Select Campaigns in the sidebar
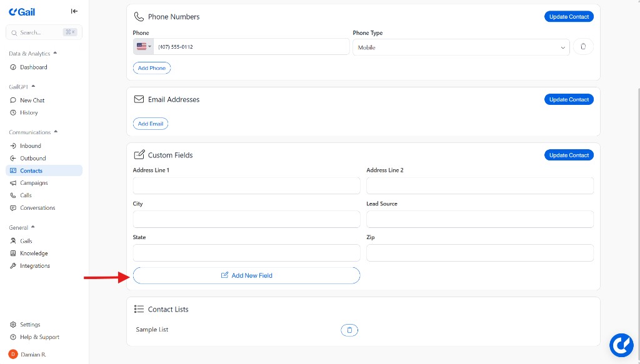This screenshot has width=640, height=364. pyautogui.click(x=32, y=182)
